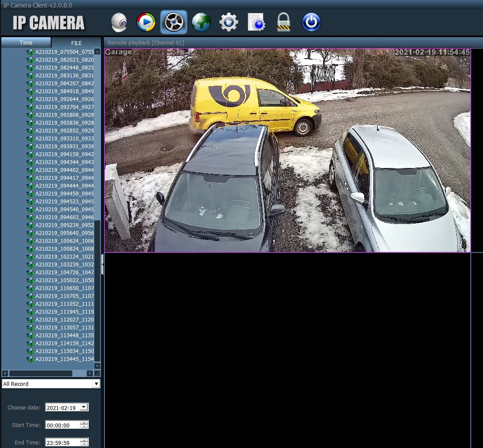This screenshot has height=448, width=483.
Task: Select recording A210219_115445_1154 in file list
Action: coord(64,359)
